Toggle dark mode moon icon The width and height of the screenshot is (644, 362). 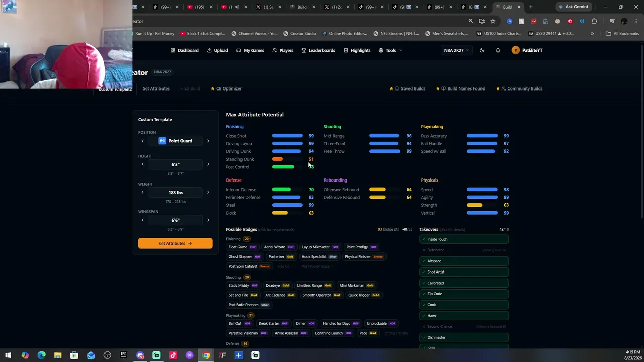pos(482,50)
